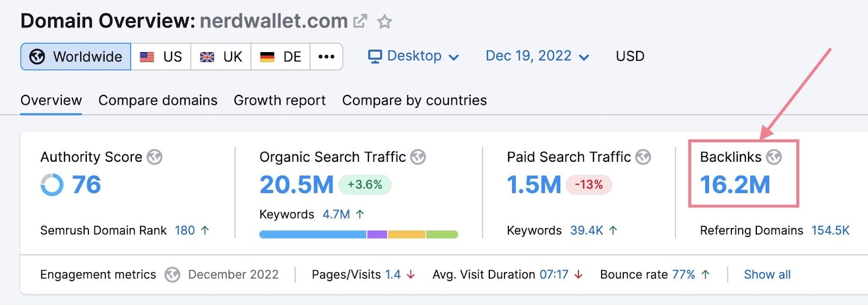Click up arrow next to Keywords 4.7M
Screen dimensions: 868x305
pos(360,214)
